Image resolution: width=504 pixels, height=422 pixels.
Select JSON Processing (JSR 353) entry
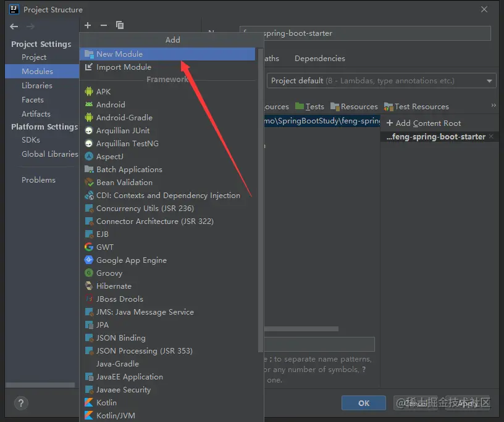click(x=167, y=350)
